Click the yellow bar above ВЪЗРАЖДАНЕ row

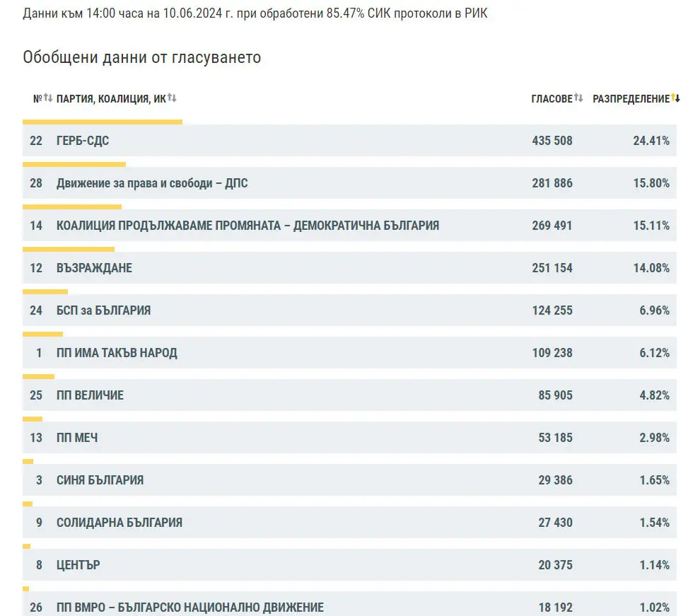tap(69, 249)
